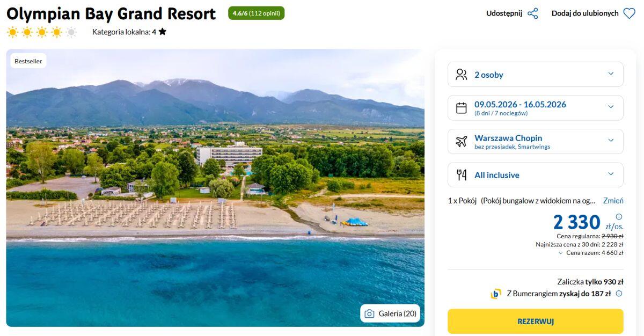Open the date range dropdown 09.05.2026 - 16.05.2026
The image size is (644, 336).
point(611,107)
